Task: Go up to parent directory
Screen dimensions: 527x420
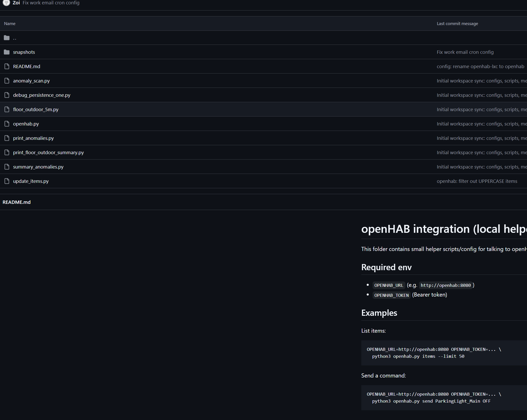Action: [x=15, y=38]
